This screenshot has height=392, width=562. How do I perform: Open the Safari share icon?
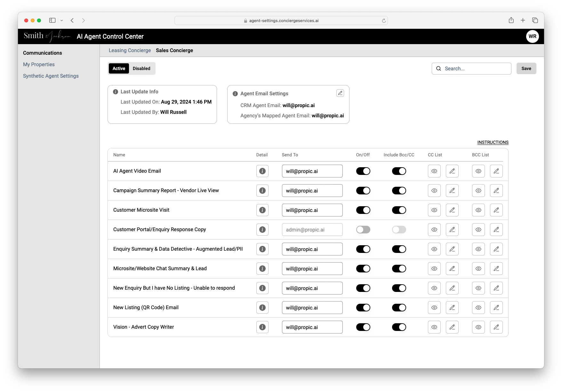click(511, 20)
